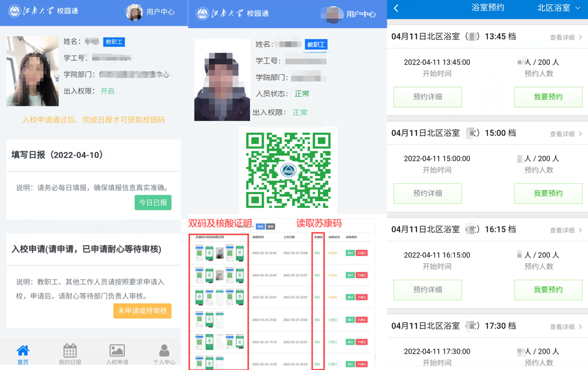Click the Jiangnan University logo on middle screen header
This screenshot has height=370, width=588.
click(202, 13)
